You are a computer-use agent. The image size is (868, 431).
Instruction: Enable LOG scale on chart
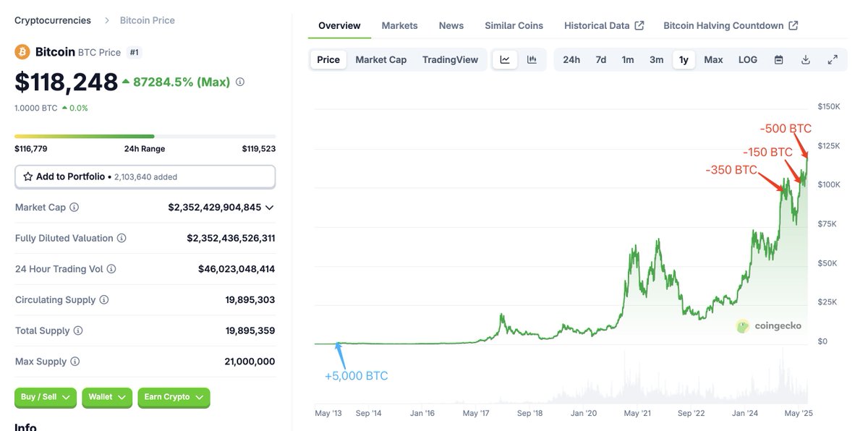(x=748, y=59)
